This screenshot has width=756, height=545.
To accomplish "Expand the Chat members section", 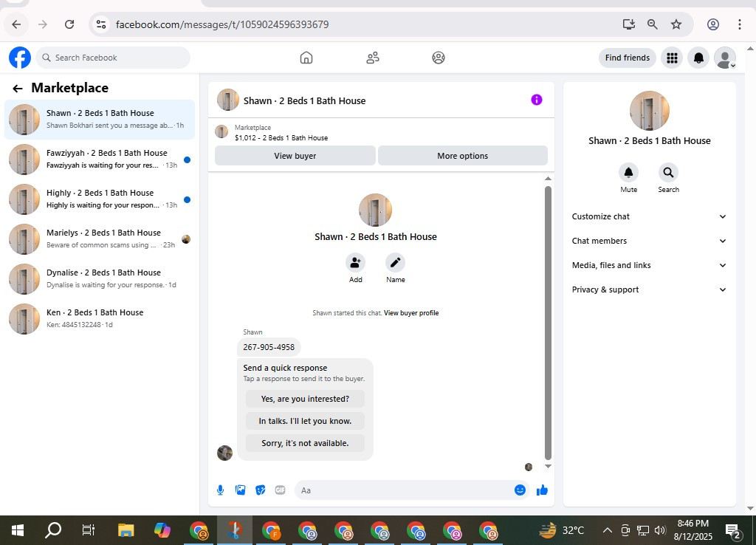I will 649,241.
